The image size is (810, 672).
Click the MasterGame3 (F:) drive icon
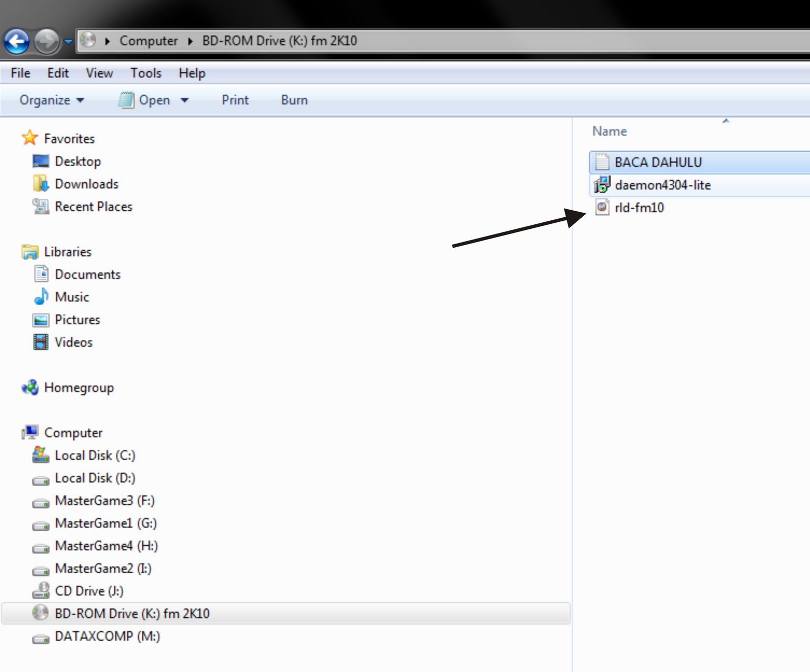[x=40, y=502]
